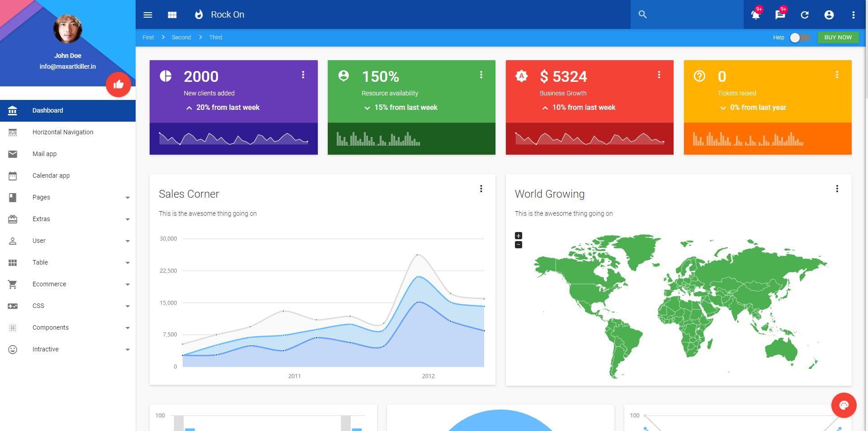Expand the Pages submenu arrow
The height and width of the screenshot is (431, 868).
click(127, 198)
